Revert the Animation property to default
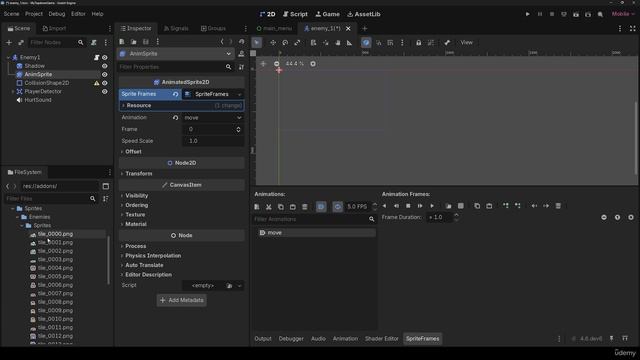This screenshot has width=640, height=360. point(175,118)
